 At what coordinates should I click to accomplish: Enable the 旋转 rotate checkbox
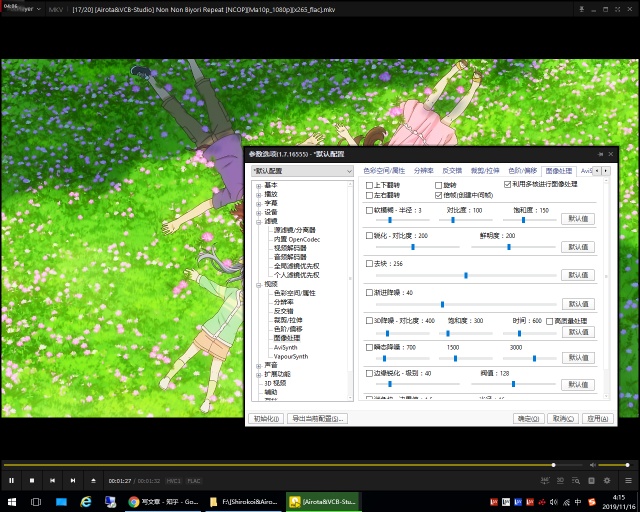point(439,185)
